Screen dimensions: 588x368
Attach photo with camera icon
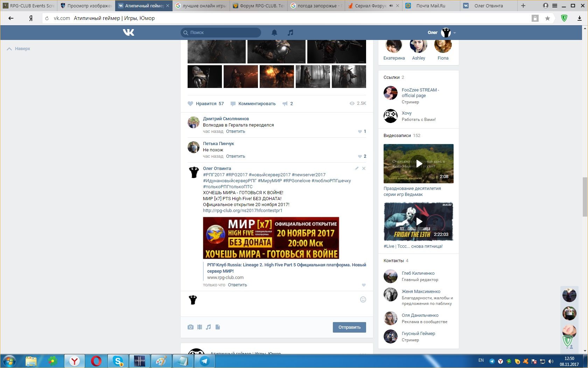tap(190, 327)
